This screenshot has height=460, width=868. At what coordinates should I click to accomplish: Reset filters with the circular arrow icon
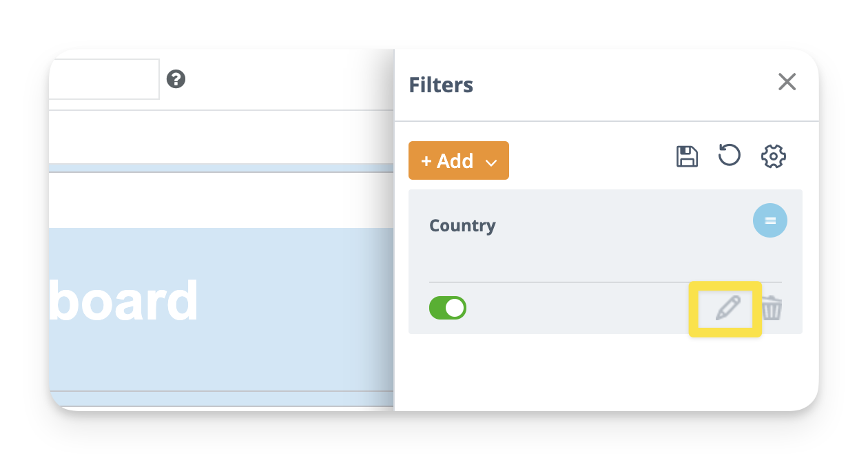[729, 156]
